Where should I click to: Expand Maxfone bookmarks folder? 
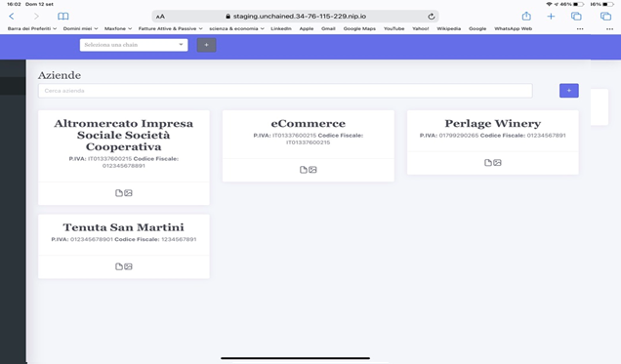click(118, 28)
